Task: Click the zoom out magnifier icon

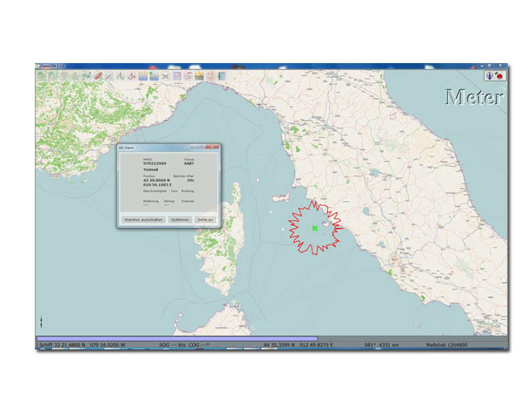Action: [x=53, y=76]
